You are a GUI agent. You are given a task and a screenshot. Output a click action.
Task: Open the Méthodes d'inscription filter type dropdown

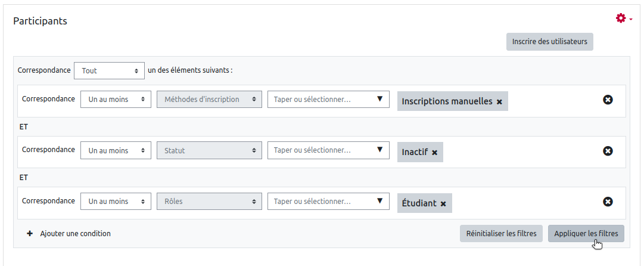[x=209, y=100]
